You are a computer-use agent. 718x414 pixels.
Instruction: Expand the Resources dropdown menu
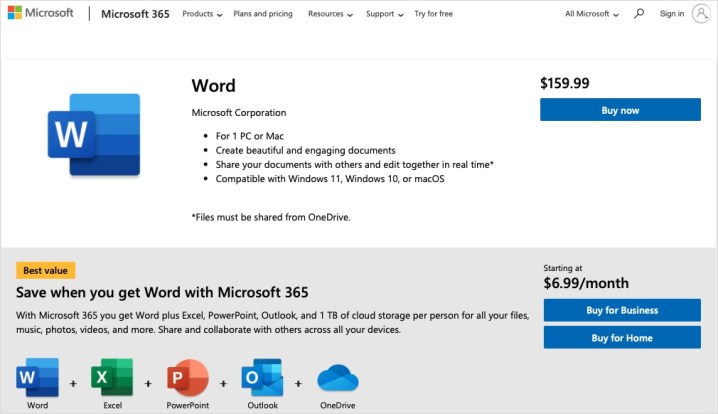pyautogui.click(x=330, y=14)
